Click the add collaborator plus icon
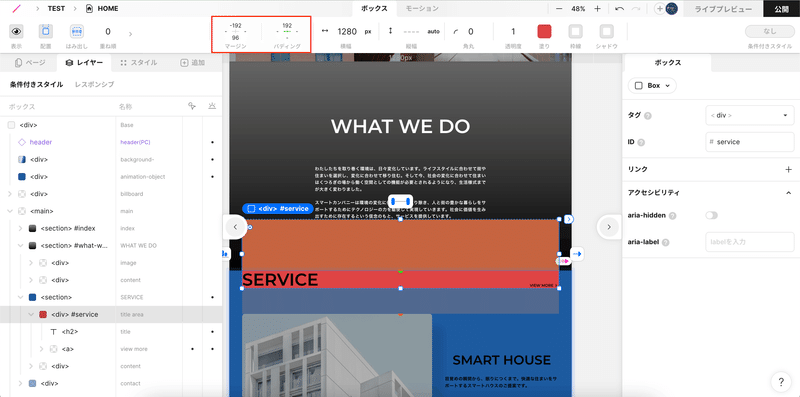 click(659, 9)
